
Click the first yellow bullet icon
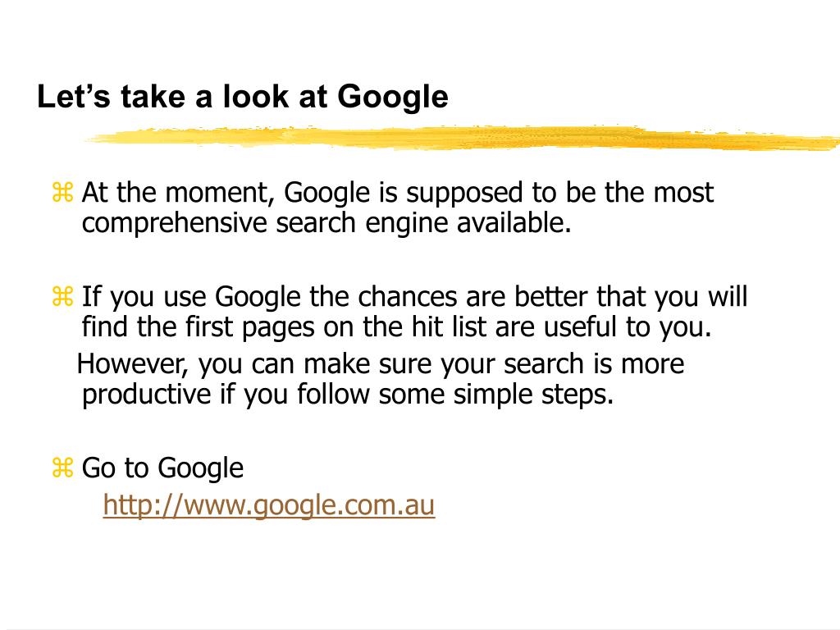[62, 192]
